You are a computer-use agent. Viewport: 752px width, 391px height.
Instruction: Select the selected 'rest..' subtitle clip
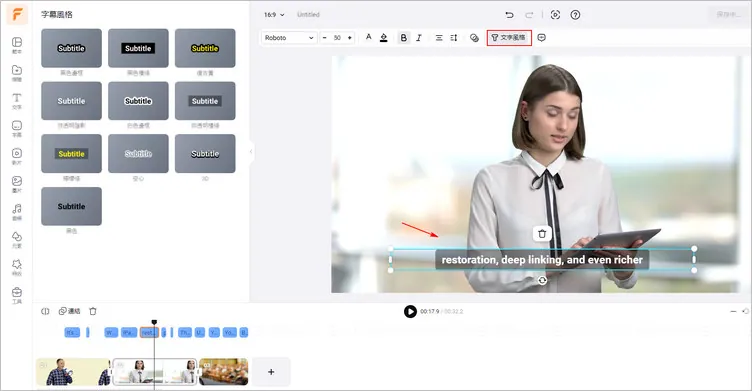tap(149, 332)
